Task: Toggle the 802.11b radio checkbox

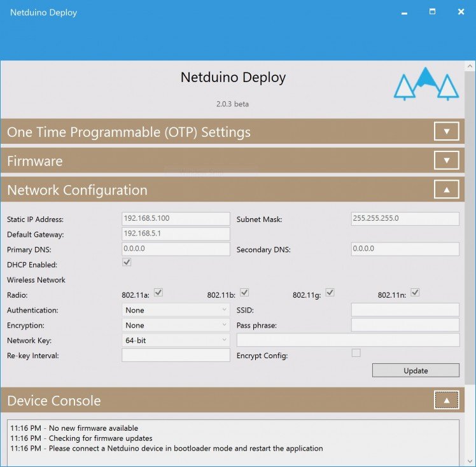Action: coord(244,293)
